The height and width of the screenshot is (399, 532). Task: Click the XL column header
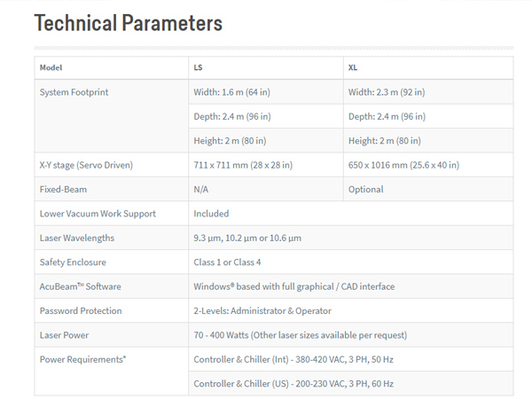354,67
